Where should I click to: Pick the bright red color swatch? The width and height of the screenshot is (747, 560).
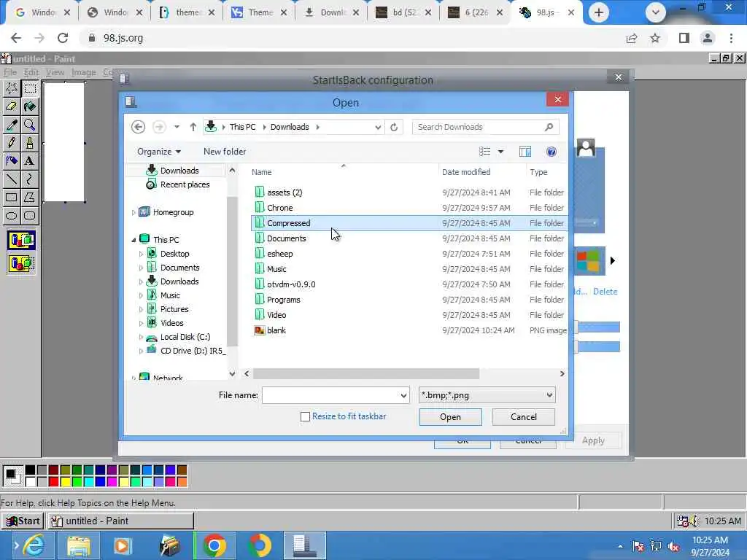point(53,481)
